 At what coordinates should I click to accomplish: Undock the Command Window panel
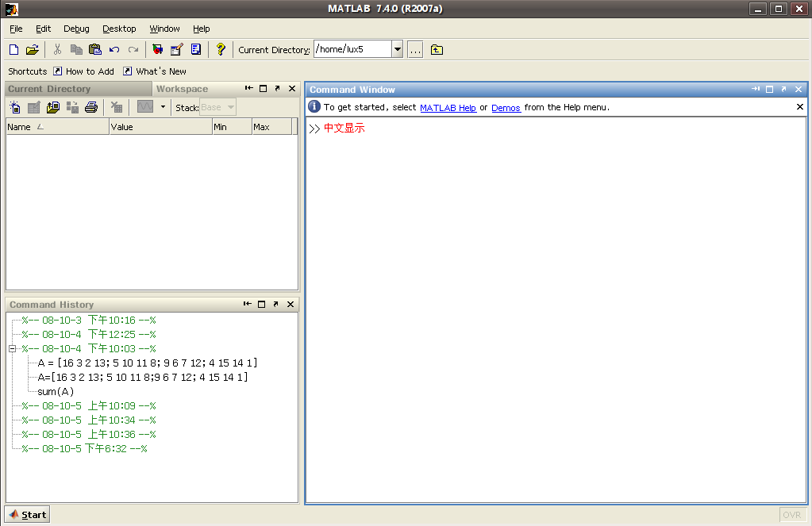[784, 90]
